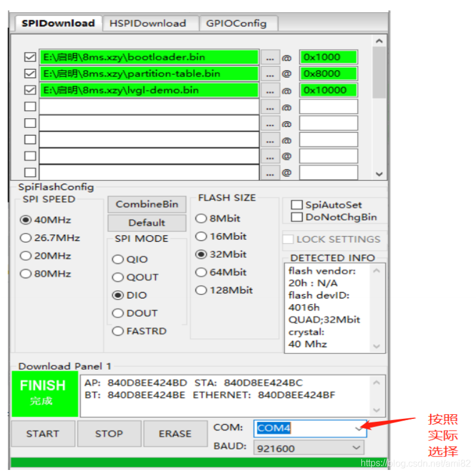This screenshot has width=476, height=474.
Task: Click the ERASE button
Action: (x=175, y=433)
